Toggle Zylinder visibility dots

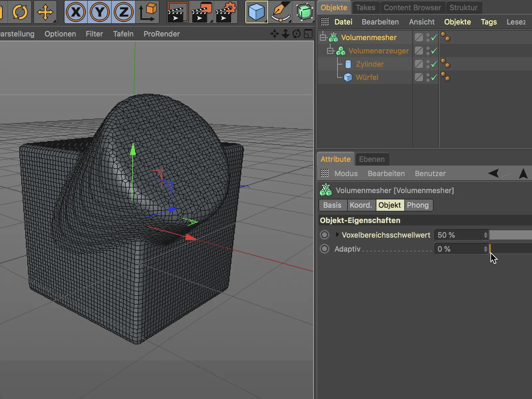(428, 64)
